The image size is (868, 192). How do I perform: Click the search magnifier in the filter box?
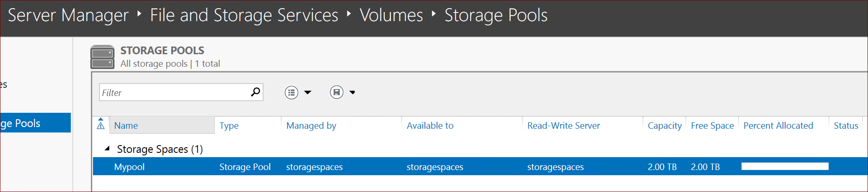click(255, 92)
